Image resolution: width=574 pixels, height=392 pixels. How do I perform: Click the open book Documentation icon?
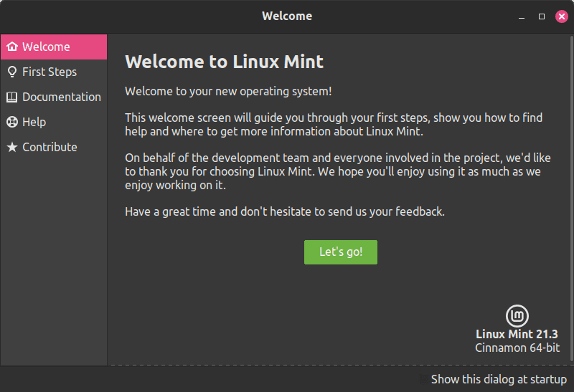point(11,97)
